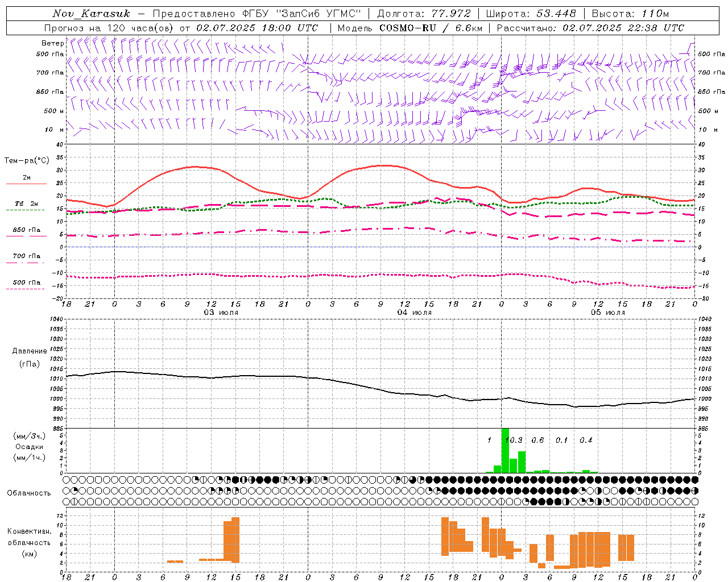This screenshot has width=728, height=582.
Task: Click the 850 гПа label on the right of the wind panel
Action: pyautogui.click(x=712, y=92)
